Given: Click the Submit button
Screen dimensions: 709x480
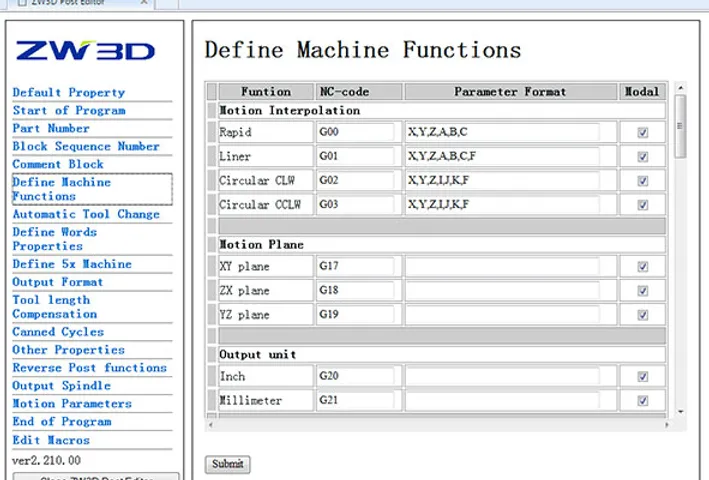Looking at the screenshot, I should click(x=227, y=464).
